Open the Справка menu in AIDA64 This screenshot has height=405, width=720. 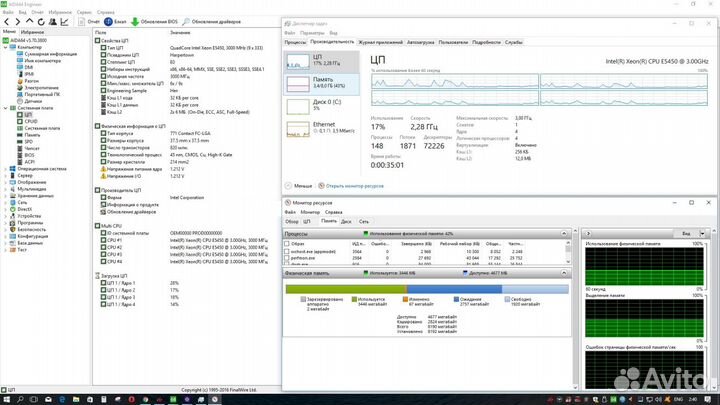point(106,12)
